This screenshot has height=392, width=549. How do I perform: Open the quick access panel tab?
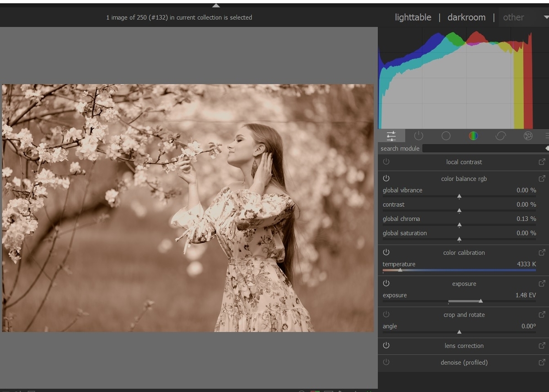(x=391, y=136)
